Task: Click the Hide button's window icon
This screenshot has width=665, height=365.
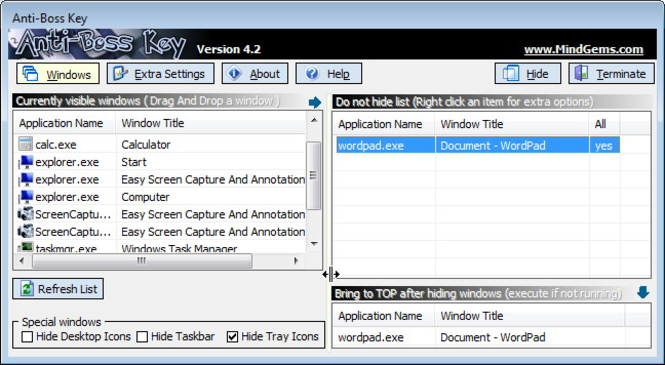Action: pyautogui.click(x=511, y=73)
